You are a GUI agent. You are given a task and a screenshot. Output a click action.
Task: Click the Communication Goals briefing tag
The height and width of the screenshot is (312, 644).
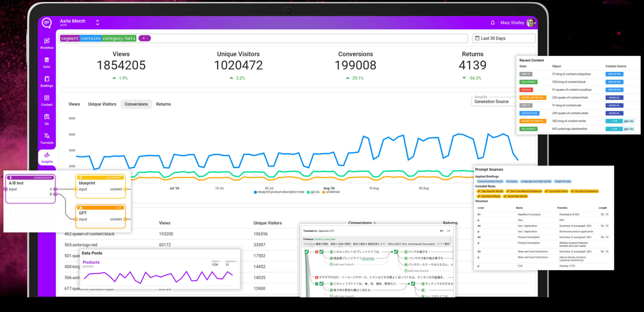point(490,182)
